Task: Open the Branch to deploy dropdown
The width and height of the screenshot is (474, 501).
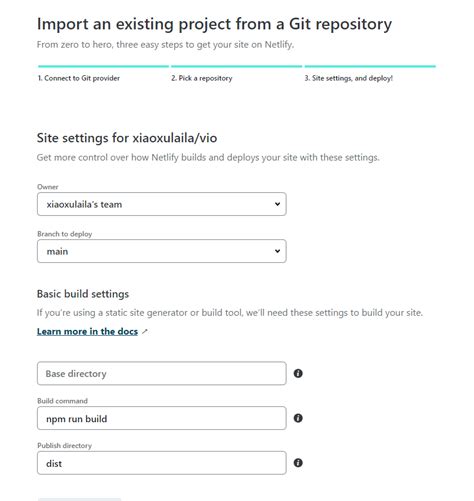Action: [162, 251]
